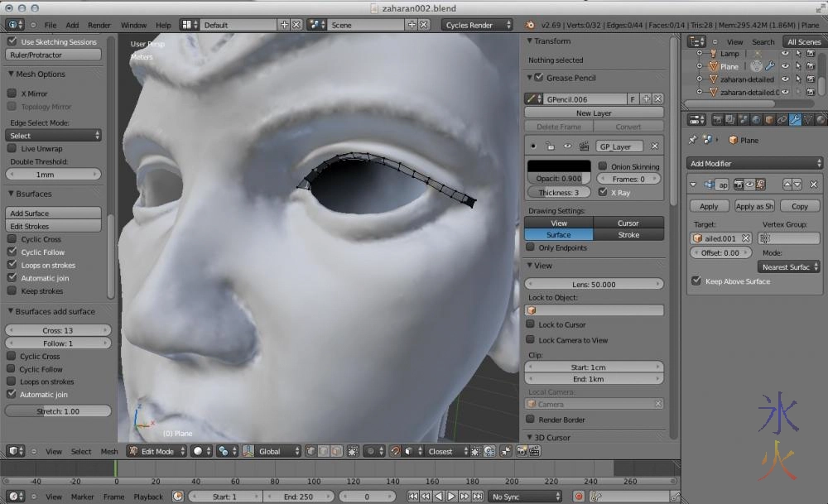
Task: Enable Onion Skinning checkbox
Action: (603, 166)
